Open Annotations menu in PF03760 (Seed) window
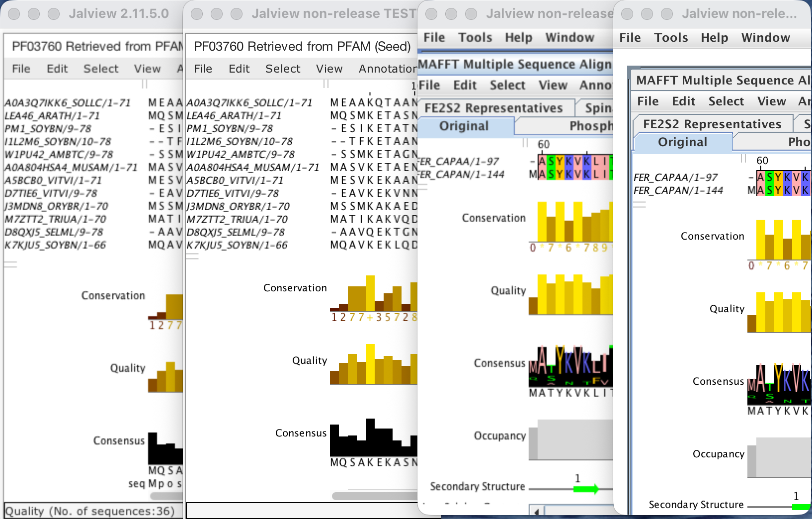812x519 pixels. [388, 69]
